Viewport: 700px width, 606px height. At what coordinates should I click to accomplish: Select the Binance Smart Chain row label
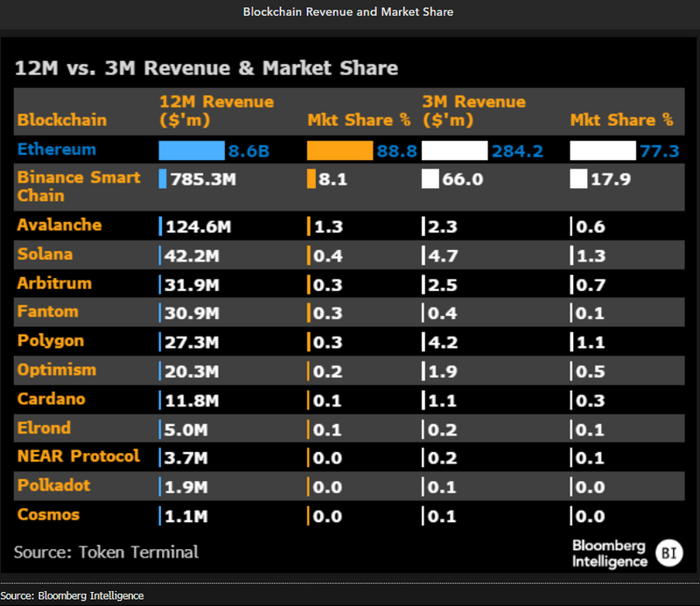click(79, 186)
